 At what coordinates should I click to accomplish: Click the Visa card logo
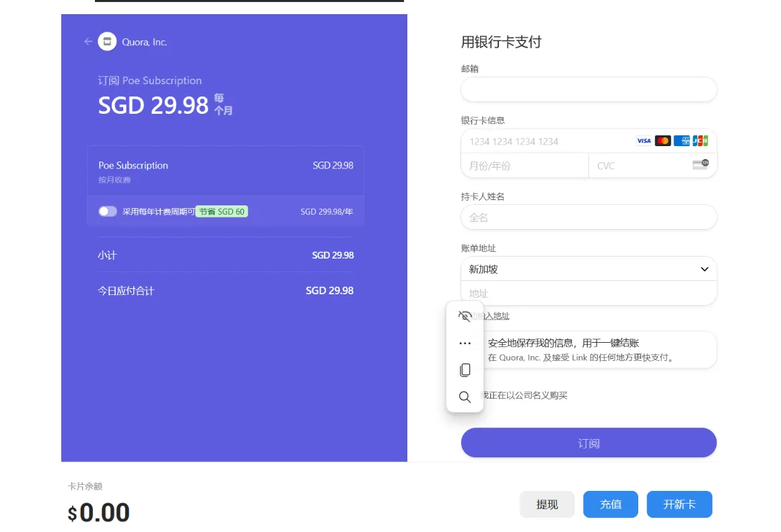click(644, 141)
